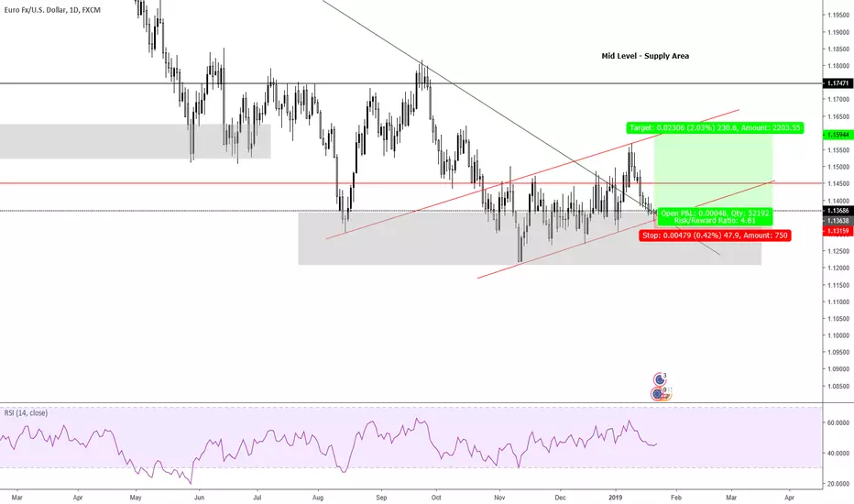
Task: Click the RSI scale value 60.0000
Action: [838, 422]
